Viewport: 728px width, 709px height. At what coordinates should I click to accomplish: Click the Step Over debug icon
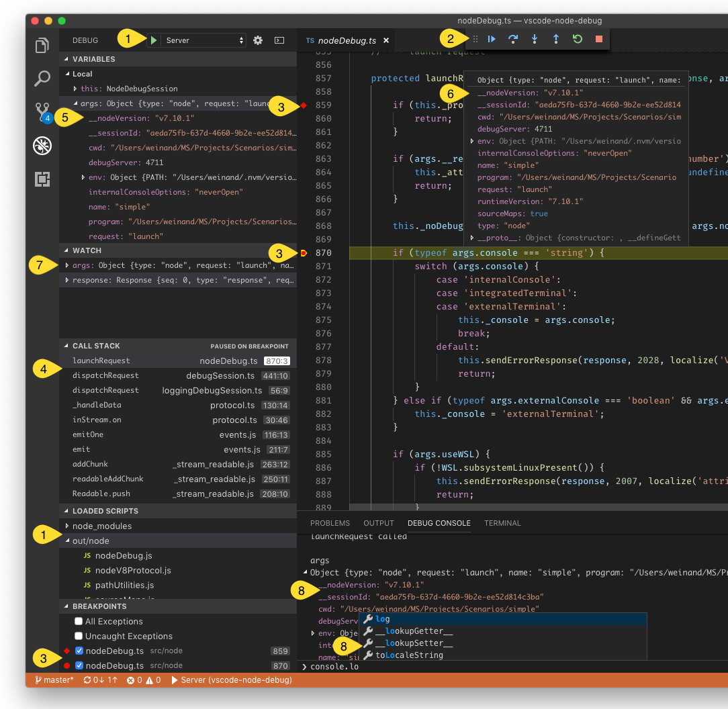tap(512, 39)
